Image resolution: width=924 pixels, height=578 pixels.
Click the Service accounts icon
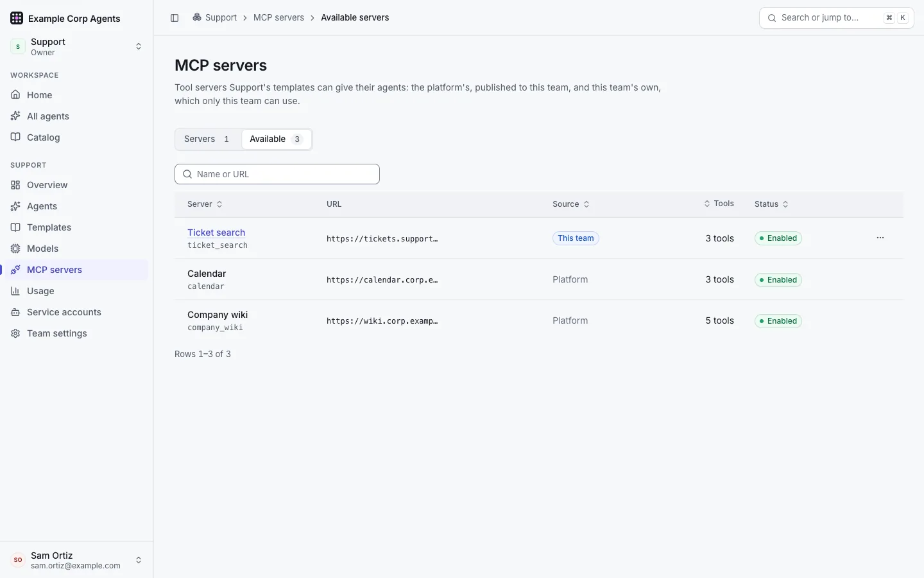(15, 312)
